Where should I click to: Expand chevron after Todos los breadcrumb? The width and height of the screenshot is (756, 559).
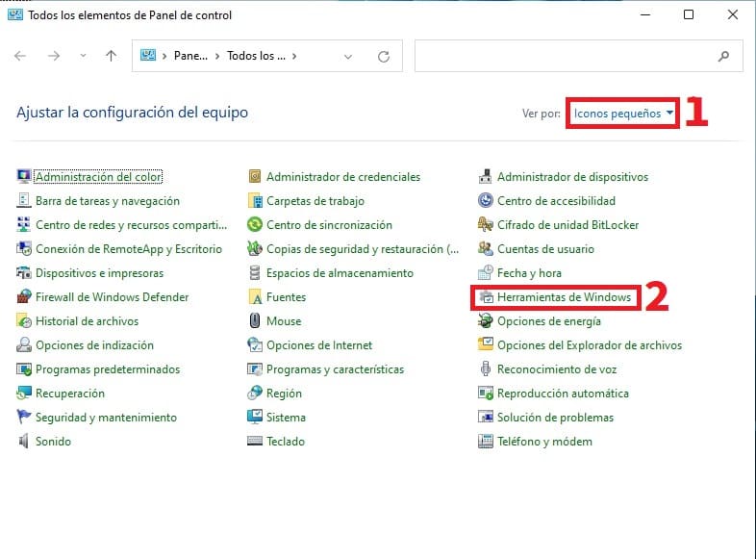click(294, 56)
